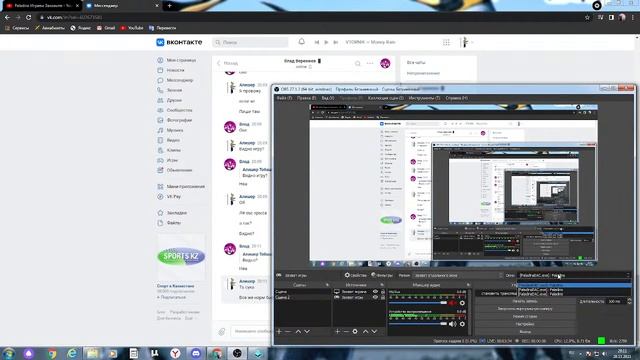The width and height of the screenshot is (640, 360).
Task: Unmute the microphone via red speaker icon
Action: point(453,303)
